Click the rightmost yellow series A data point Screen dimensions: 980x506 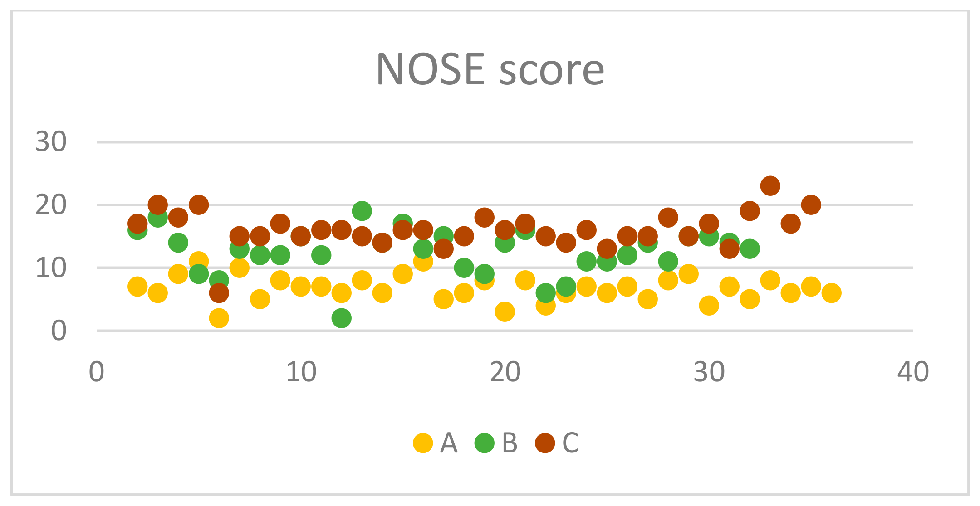click(831, 293)
